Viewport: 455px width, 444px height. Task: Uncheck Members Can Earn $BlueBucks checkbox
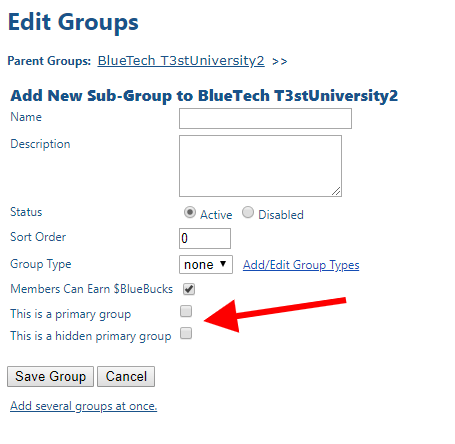tap(189, 289)
